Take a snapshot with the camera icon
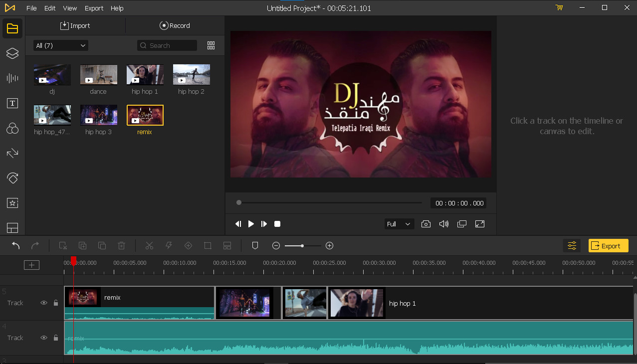Image resolution: width=637 pixels, height=364 pixels. tap(426, 224)
